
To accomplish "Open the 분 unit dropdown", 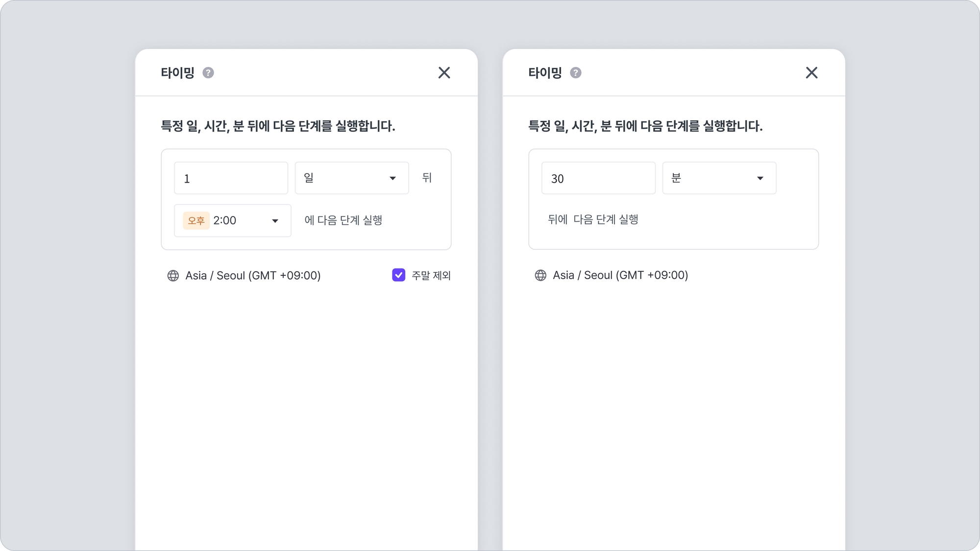I will point(718,178).
